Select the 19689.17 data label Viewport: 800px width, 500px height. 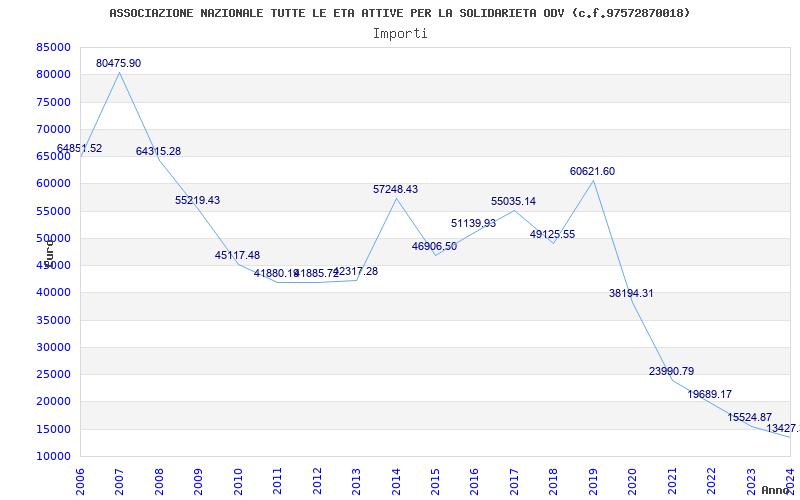click(710, 394)
